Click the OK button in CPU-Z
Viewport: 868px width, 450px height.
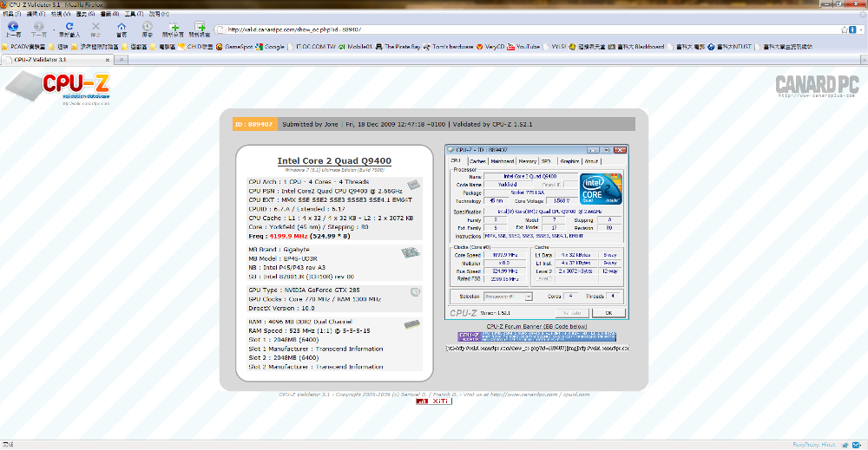point(608,313)
